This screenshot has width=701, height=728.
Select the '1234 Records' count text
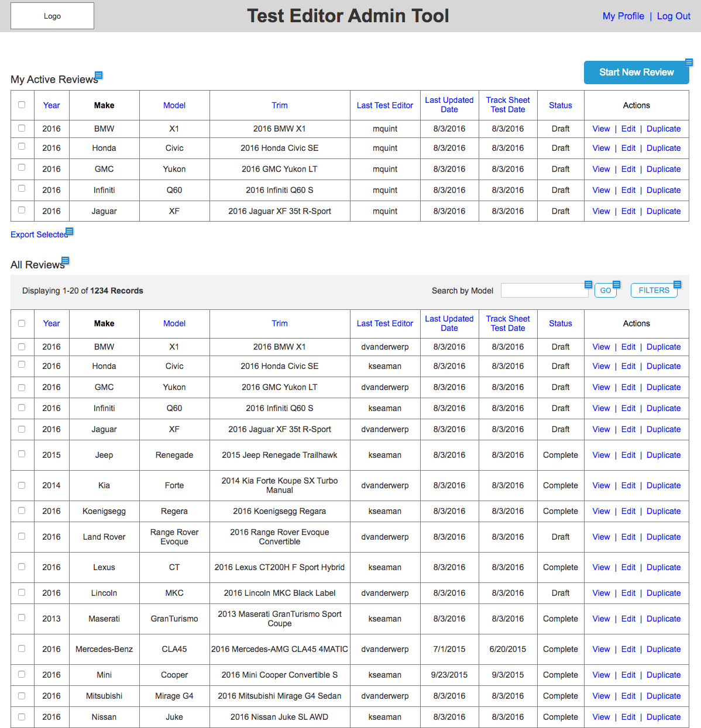pyautogui.click(x=116, y=291)
